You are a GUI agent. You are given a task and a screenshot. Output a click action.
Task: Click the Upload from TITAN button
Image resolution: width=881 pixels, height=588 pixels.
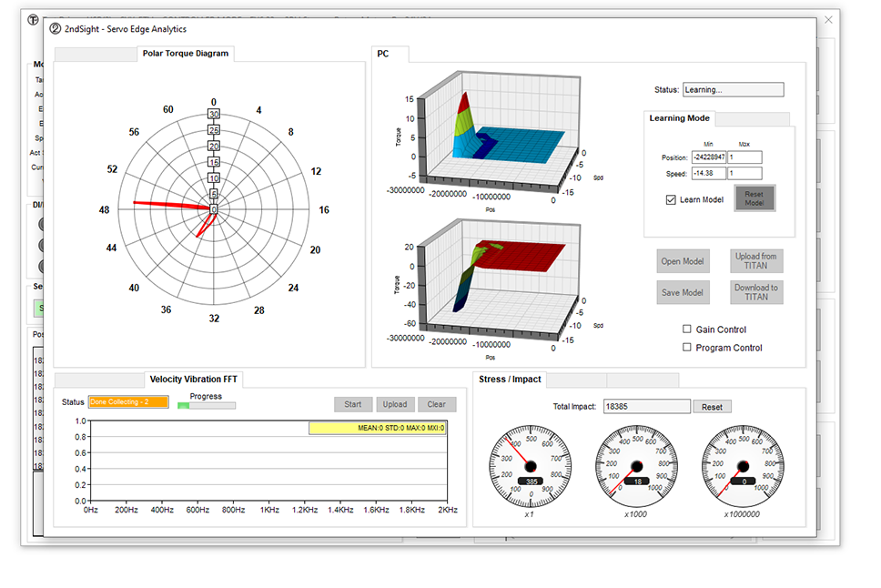(x=755, y=261)
